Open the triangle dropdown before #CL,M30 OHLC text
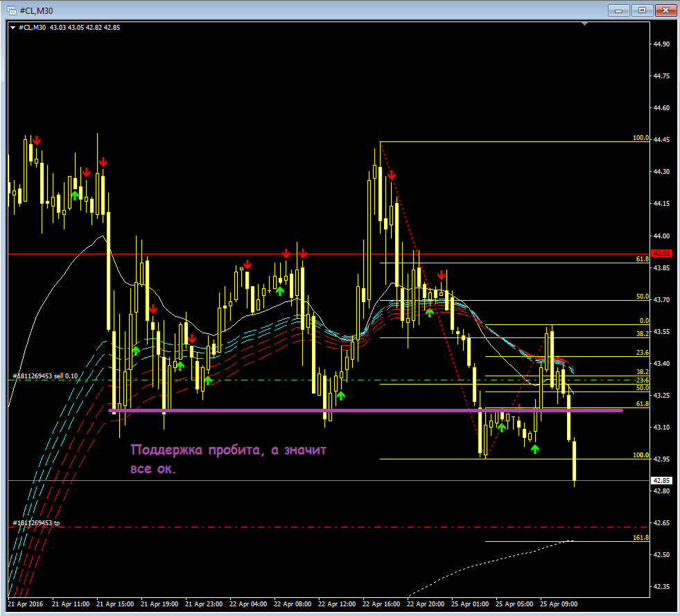 coord(13,28)
